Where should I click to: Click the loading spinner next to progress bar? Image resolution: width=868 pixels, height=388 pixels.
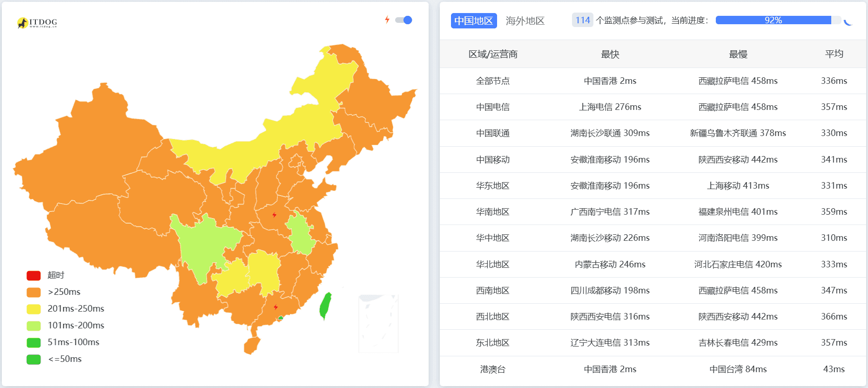tap(848, 21)
